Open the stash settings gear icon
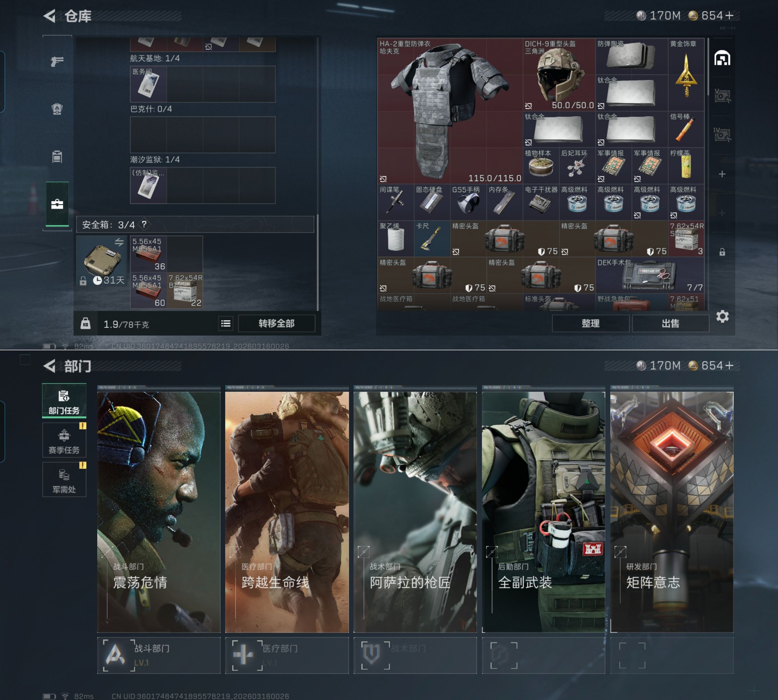This screenshot has height=700, width=778. click(722, 317)
